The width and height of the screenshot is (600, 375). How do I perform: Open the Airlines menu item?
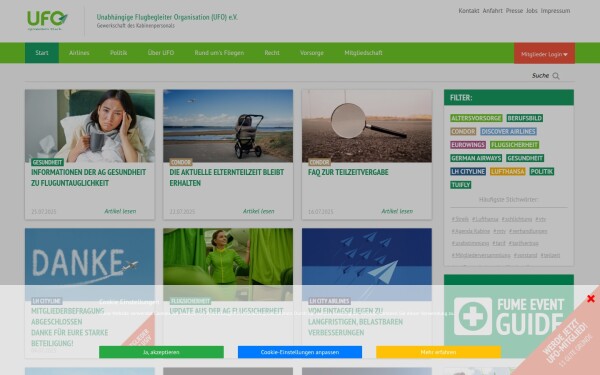pos(79,53)
